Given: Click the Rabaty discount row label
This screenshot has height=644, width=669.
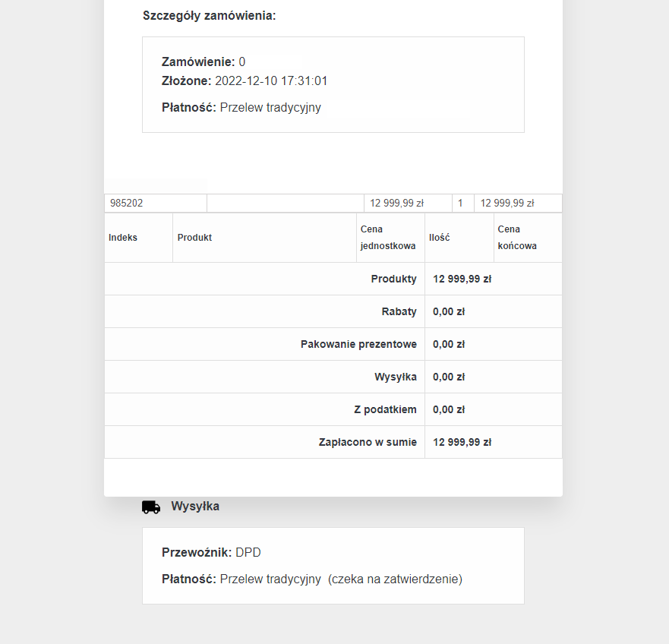Looking at the screenshot, I should [399, 311].
